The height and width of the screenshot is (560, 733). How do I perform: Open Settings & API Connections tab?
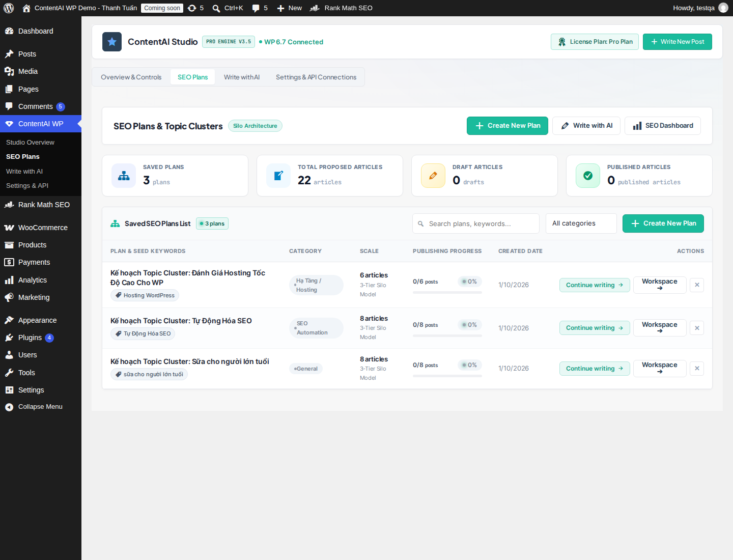click(x=316, y=77)
